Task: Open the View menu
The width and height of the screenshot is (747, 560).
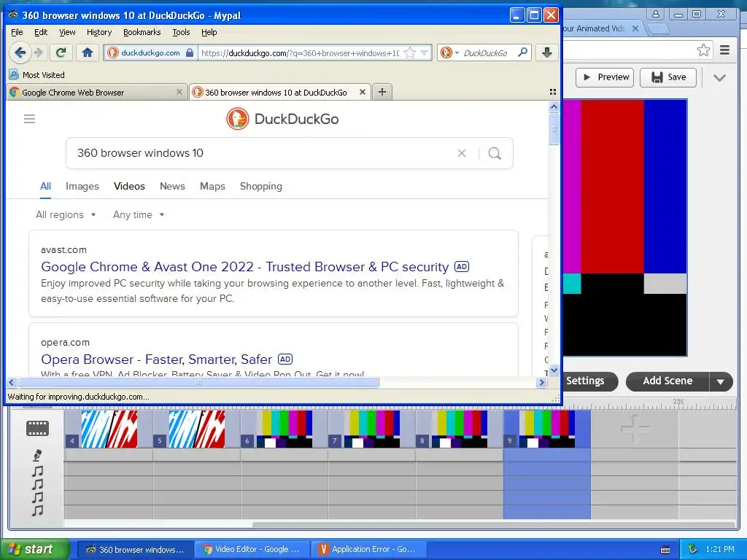Action: click(x=67, y=32)
